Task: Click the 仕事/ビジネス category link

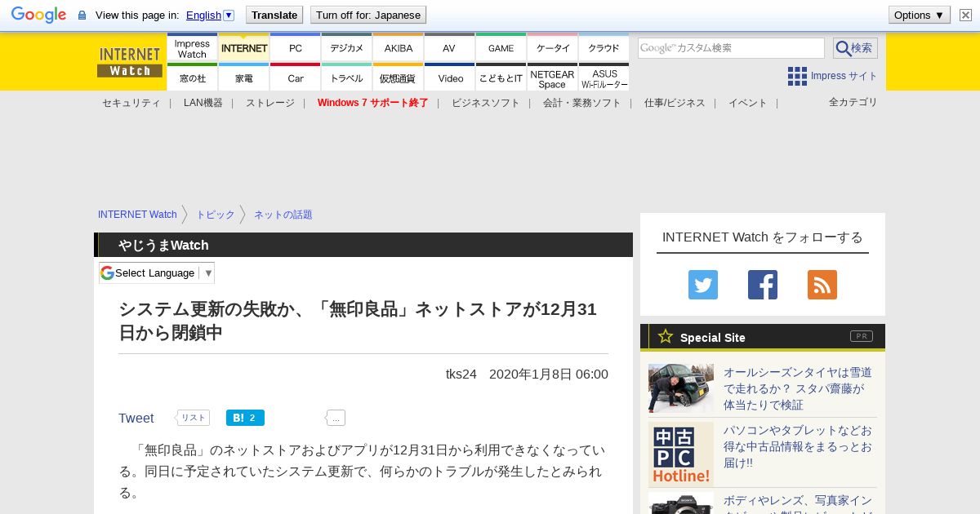Action: click(x=675, y=103)
